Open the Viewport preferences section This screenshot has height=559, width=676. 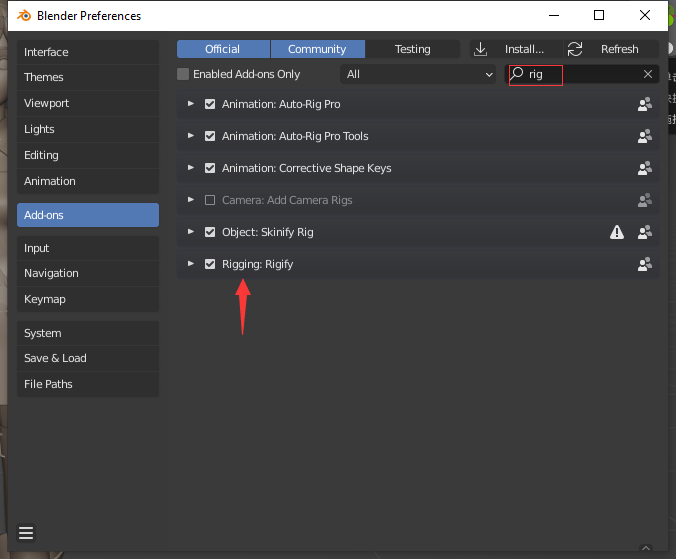[x=88, y=103]
